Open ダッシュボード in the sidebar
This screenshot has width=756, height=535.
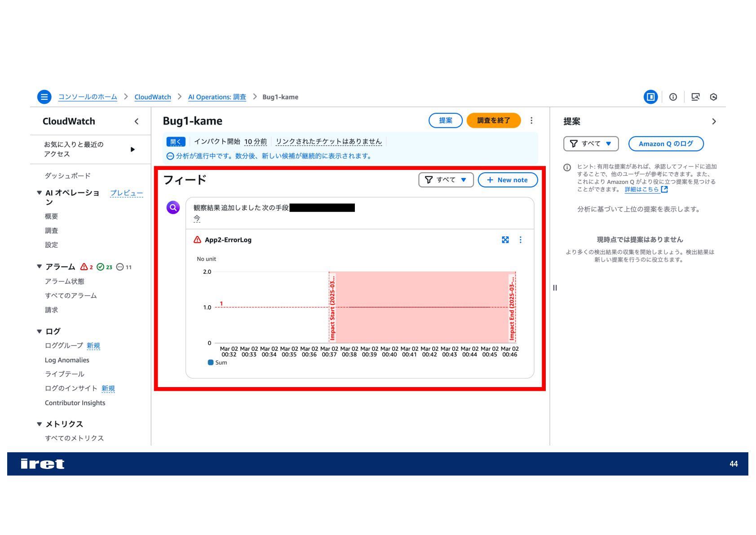point(68,176)
